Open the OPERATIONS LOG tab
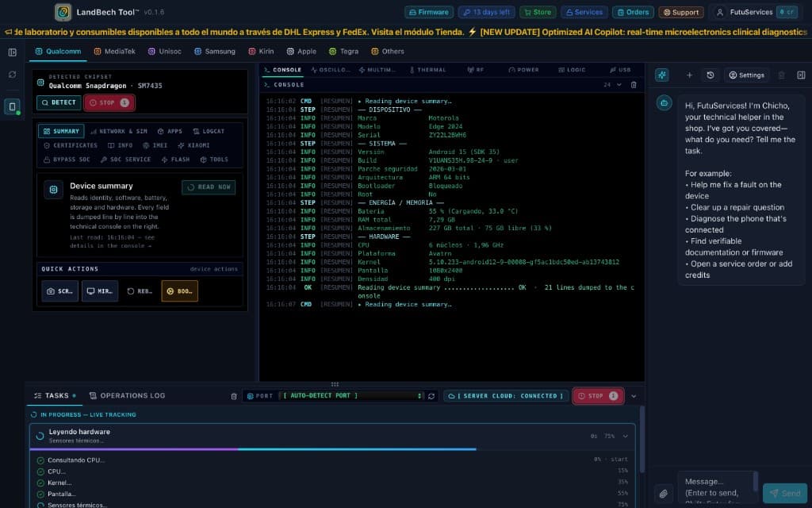 pos(128,395)
